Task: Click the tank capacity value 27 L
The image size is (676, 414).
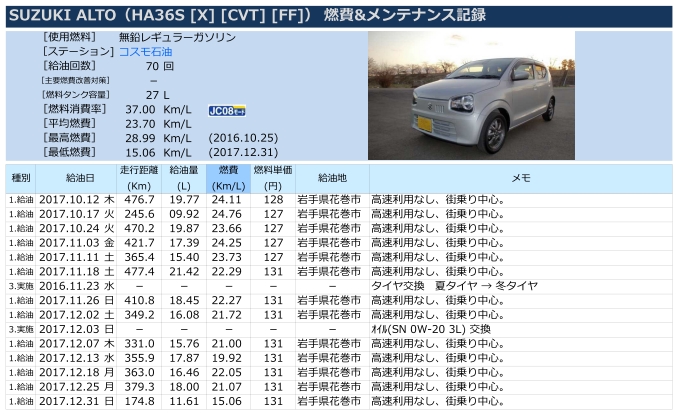Action: pos(157,95)
